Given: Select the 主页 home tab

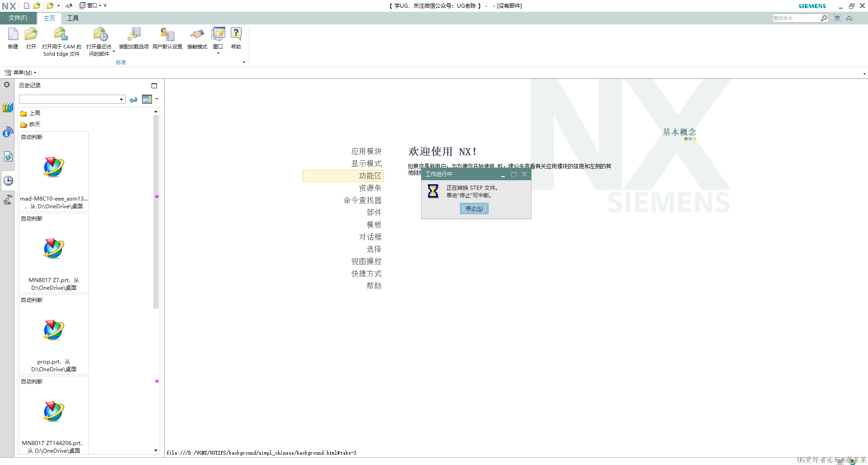Looking at the screenshot, I should coord(49,18).
